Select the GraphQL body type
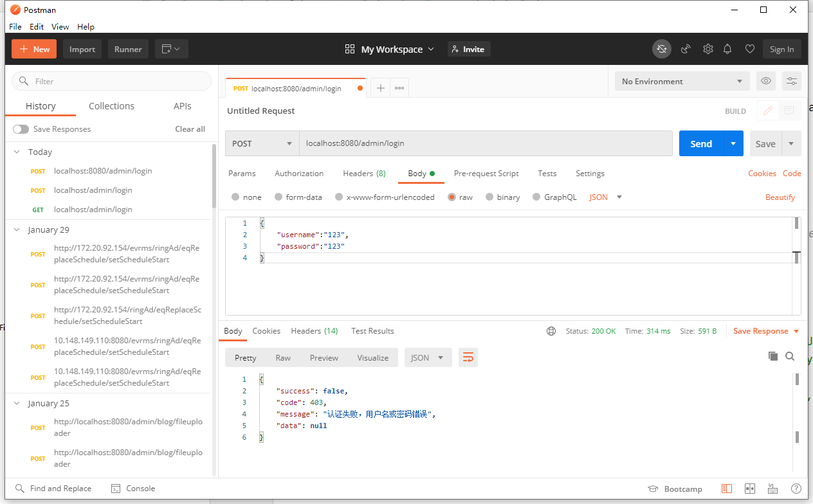 536,197
